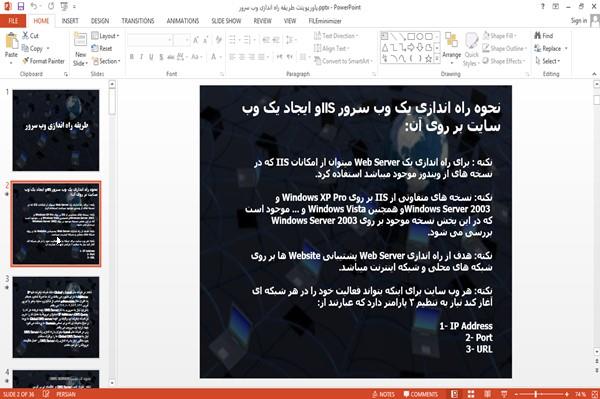Open the Help question mark icon
This screenshot has height=399, width=600.
click(543, 6)
